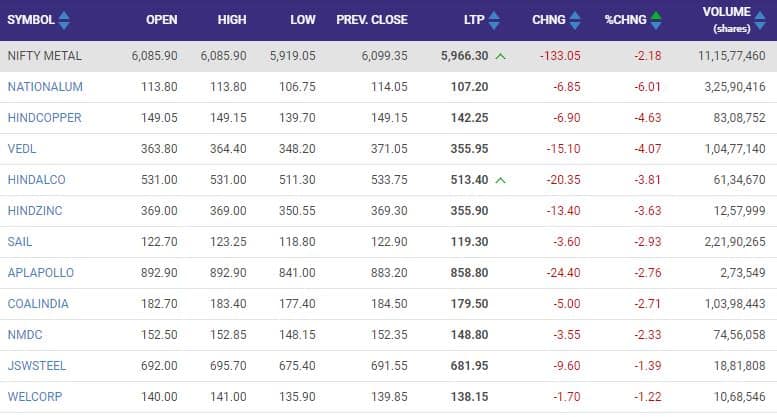The image size is (777, 417).
Task: Open the HINDZINC symbol link
Action: click(35, 211)
